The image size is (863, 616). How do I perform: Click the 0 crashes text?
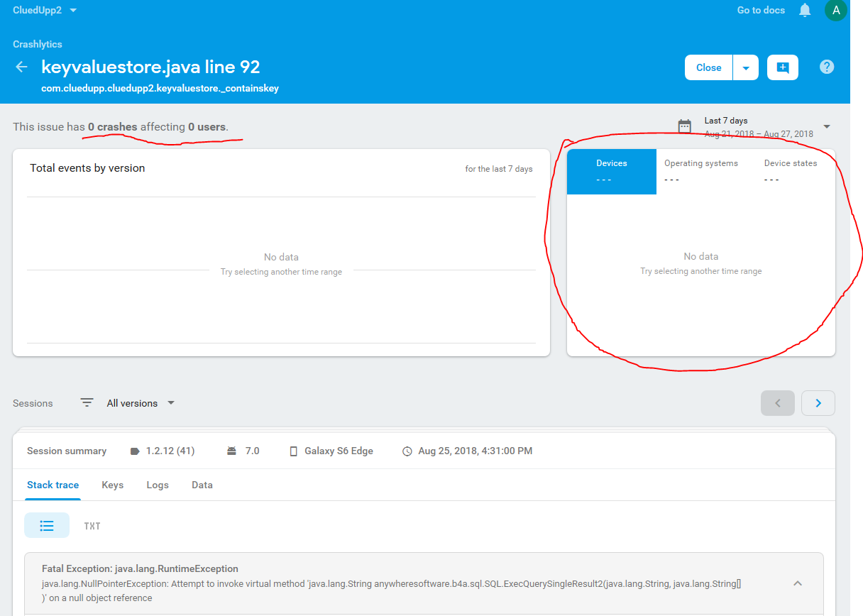coord(113,127)
